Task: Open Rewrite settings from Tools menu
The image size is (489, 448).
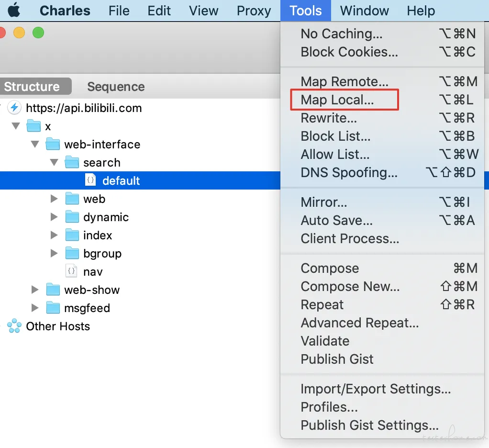Action: pyautogui.click(x=382, y=118)
